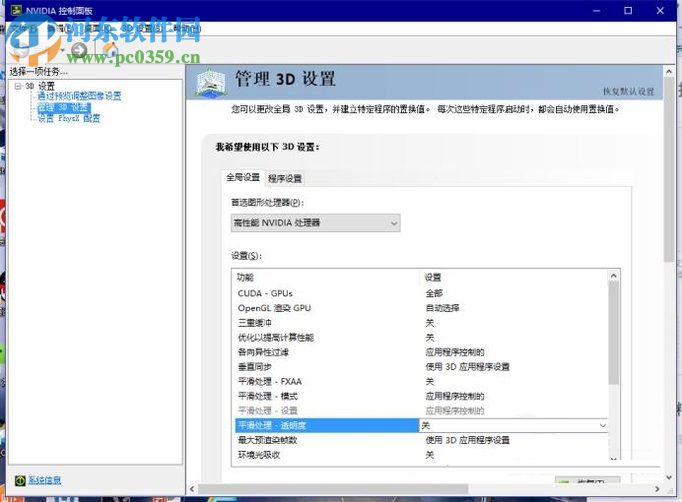This screenshot has height=502, width=682.
Task: Select the 最大预渲染帧数 row
Action: (x=421, y=440)
